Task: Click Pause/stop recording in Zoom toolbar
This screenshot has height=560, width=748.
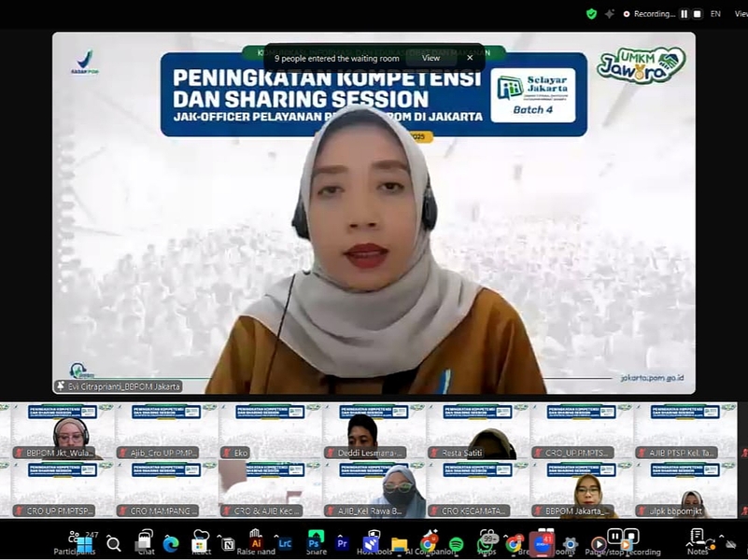Action: coord(623,543)
